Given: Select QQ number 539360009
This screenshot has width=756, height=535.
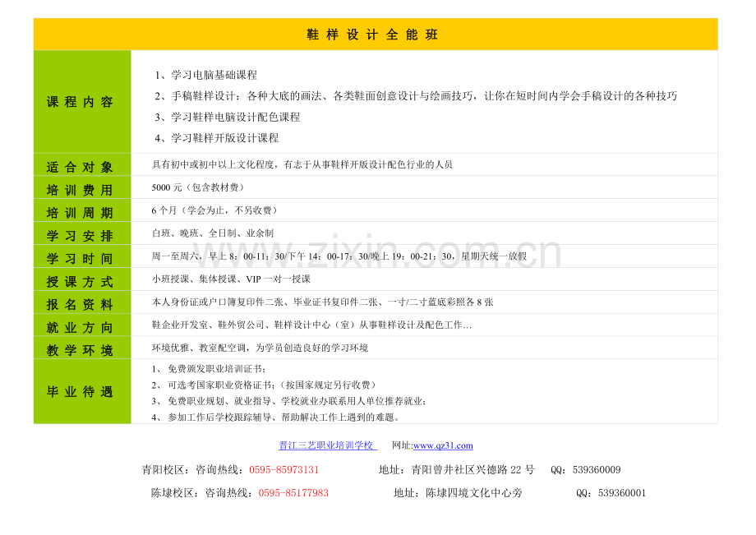Looking at the screenshot, I should coord(597,470).
